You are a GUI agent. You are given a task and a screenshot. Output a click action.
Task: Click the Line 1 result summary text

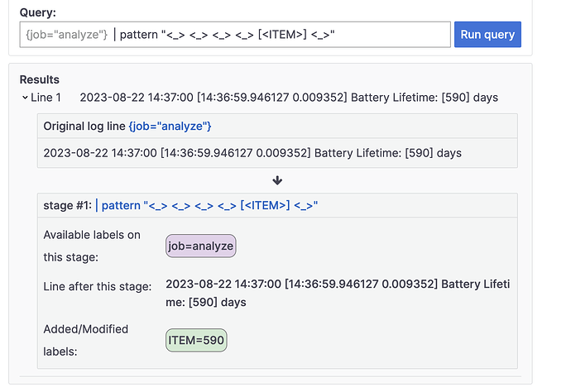tap(289, 98)
